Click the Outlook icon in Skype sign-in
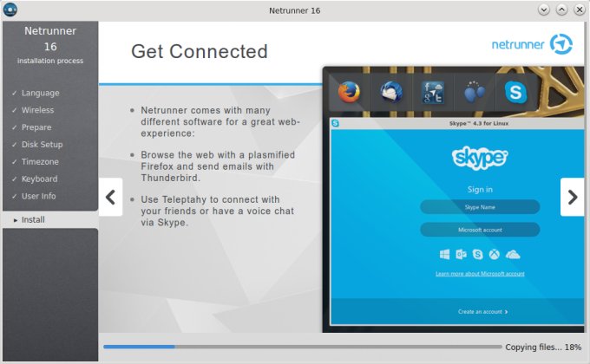 point(461,255)
